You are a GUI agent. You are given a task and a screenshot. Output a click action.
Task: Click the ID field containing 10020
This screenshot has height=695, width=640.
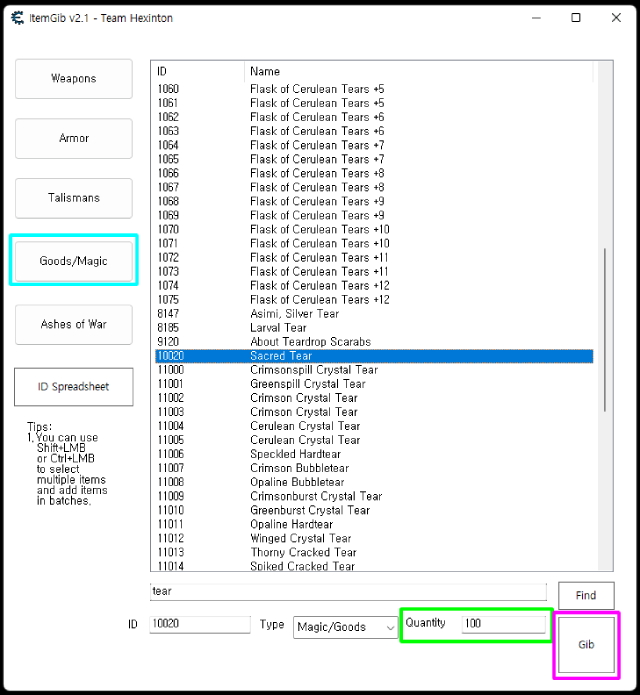point(200,624)
